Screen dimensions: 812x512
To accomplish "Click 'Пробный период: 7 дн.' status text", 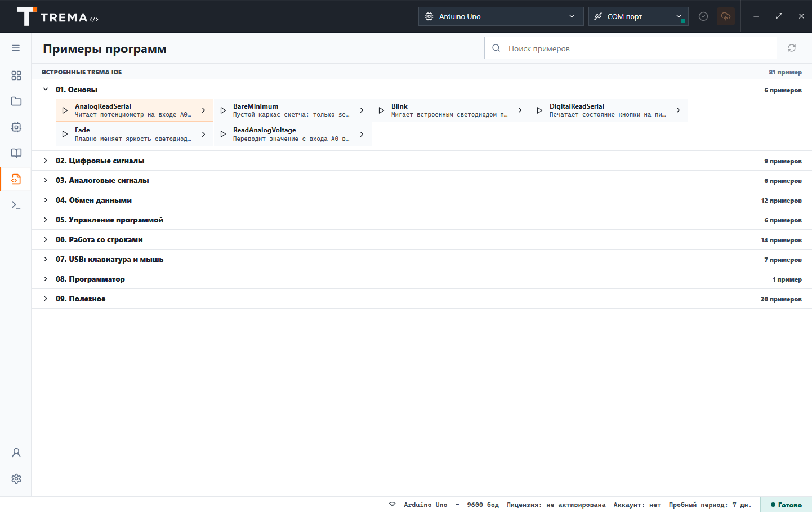I will click(x=710, y=505).
